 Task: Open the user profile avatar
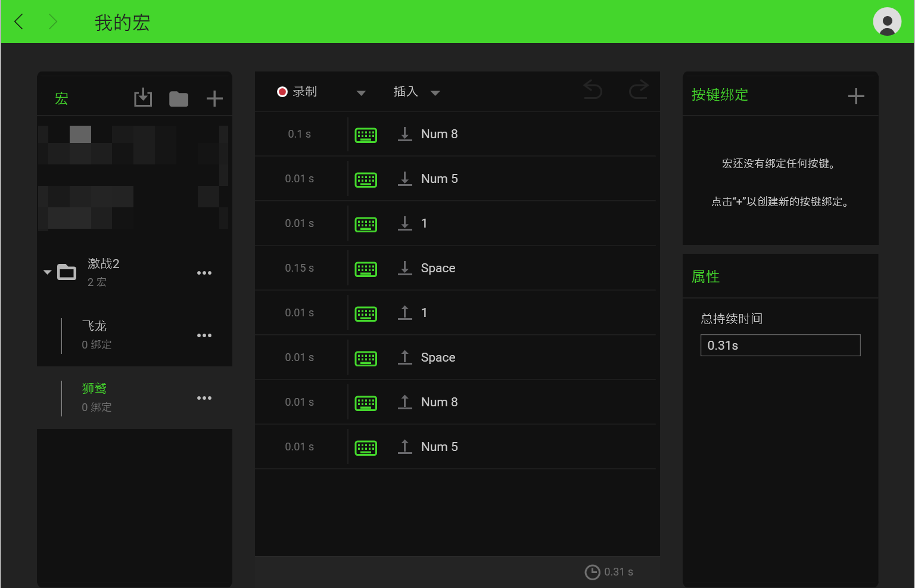[887, 22]
